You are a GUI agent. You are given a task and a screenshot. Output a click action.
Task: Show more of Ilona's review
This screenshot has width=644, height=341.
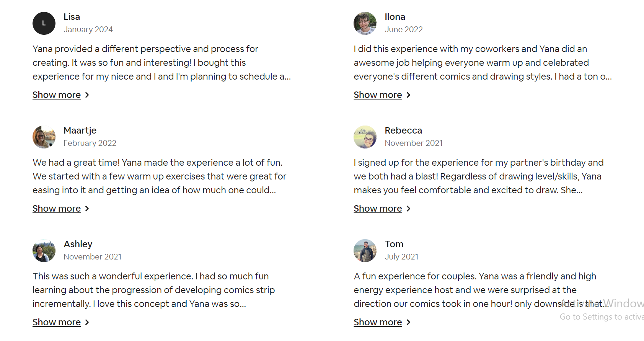pyautogui.click(x=378, y=95)
